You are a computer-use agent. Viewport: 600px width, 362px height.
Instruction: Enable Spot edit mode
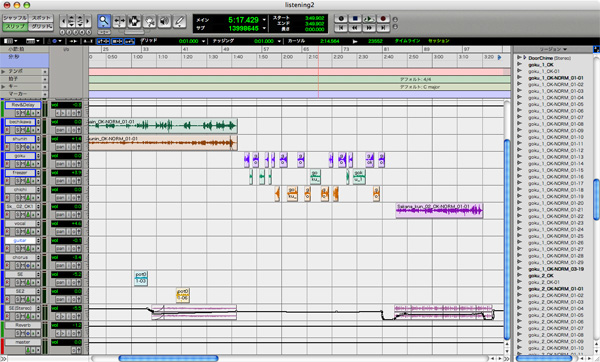(41, 18)
